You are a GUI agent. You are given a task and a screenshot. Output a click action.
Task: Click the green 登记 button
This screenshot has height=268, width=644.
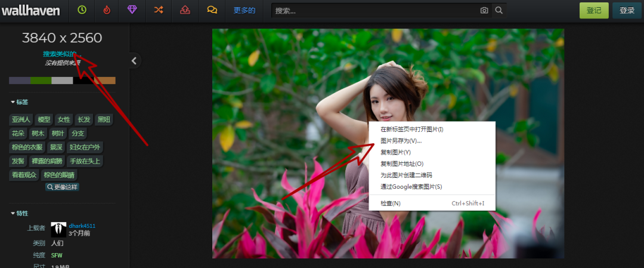[x=594, y=11]
